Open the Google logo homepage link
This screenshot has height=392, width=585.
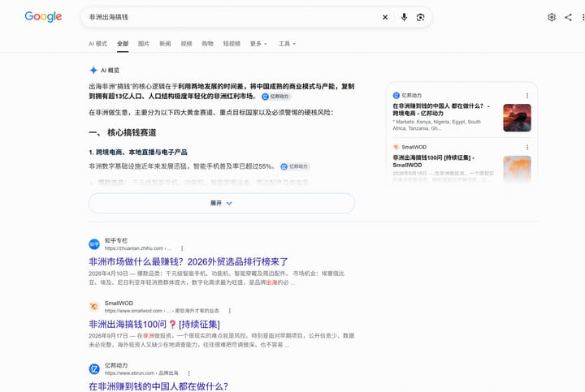pos(43,17)
